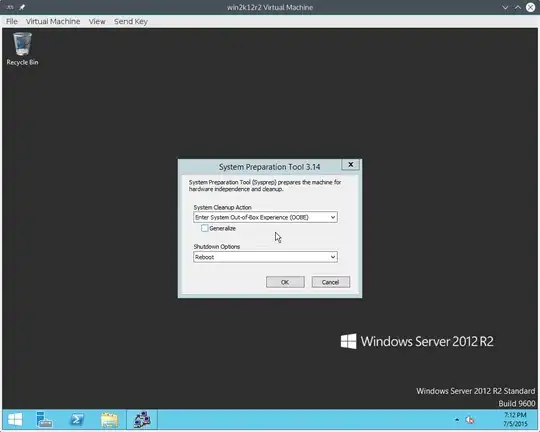Screen dimensions: 540x432
Task: Click Cancel in the Sysprep dialog
Action: click(331, 282)
